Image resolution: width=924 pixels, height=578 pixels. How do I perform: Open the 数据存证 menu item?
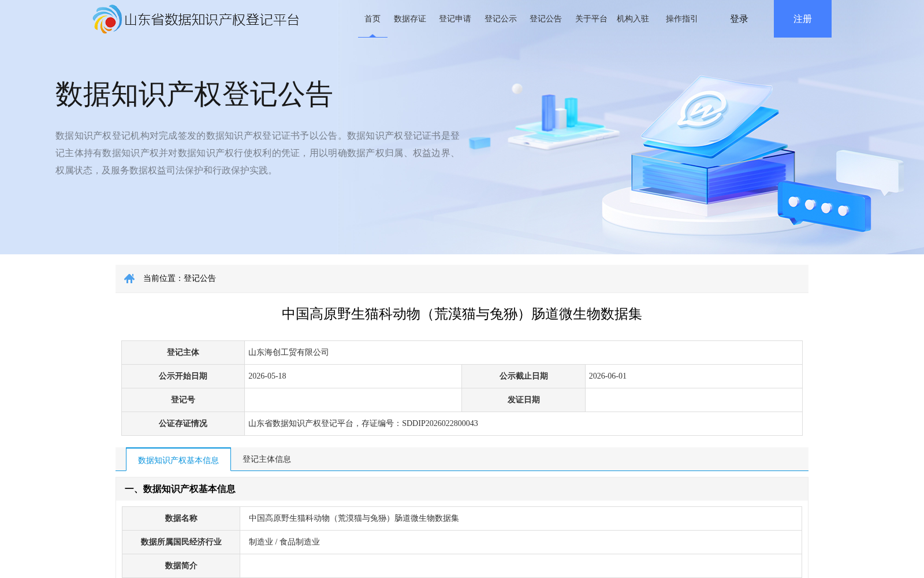pos(410,19)
